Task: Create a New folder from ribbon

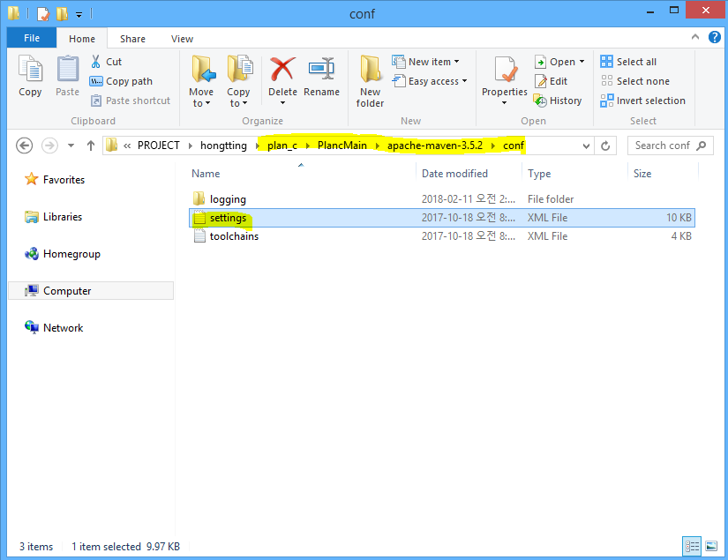Action: (x=370, y=79)
